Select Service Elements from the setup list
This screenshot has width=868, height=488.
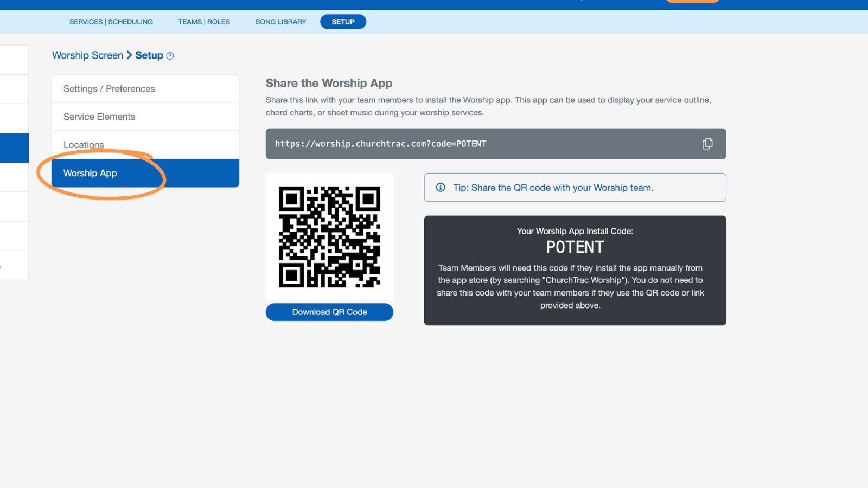click(99, 117)
